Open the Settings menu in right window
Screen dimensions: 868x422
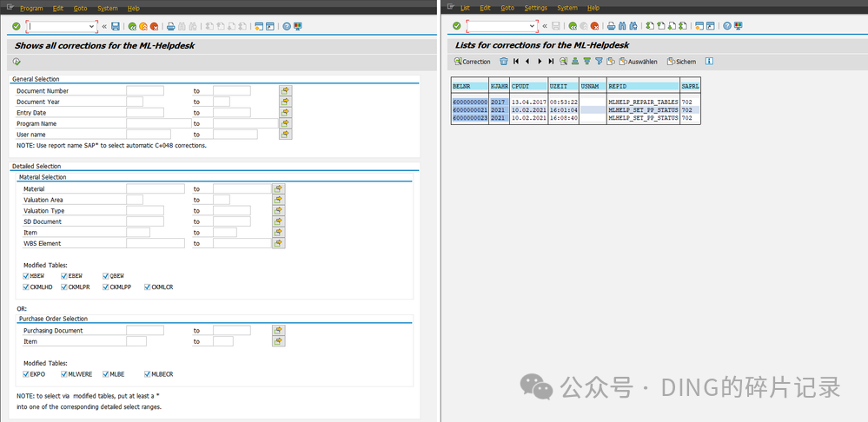click(536, 8)
